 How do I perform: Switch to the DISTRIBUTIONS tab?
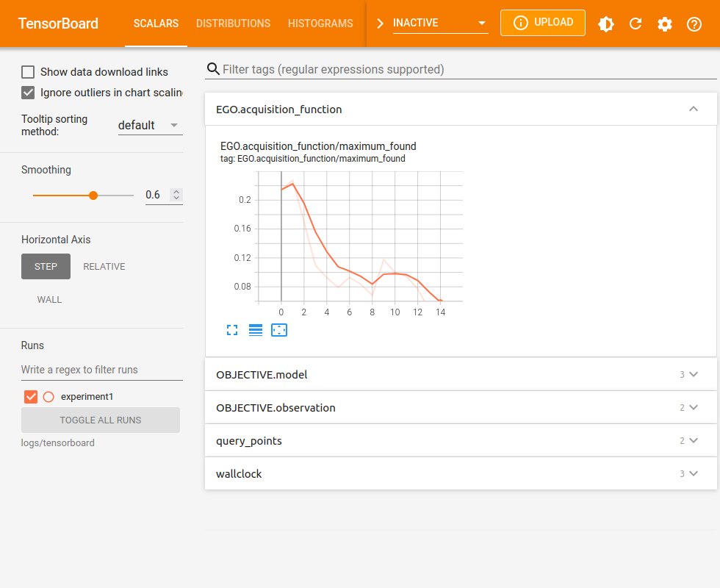point(233,24)
